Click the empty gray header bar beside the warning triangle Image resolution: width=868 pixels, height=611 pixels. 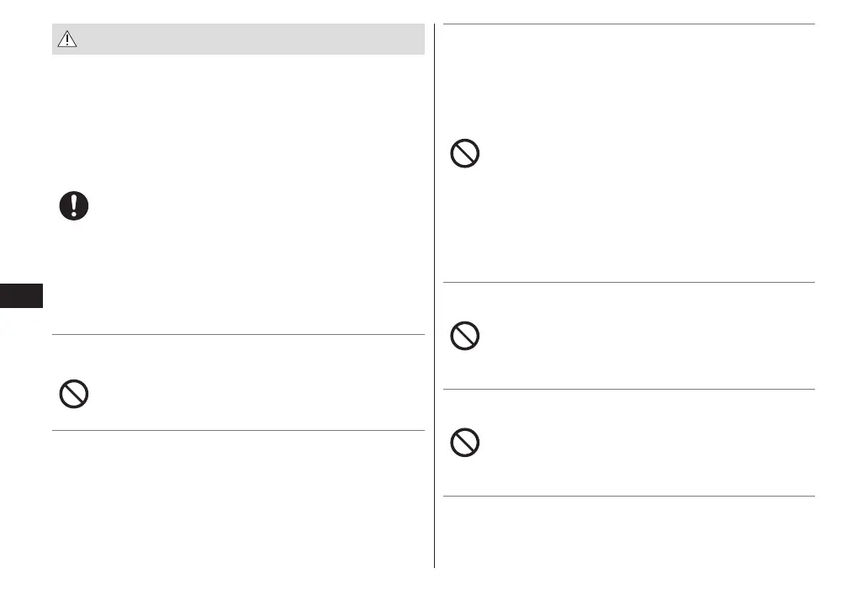coord(252,40)
